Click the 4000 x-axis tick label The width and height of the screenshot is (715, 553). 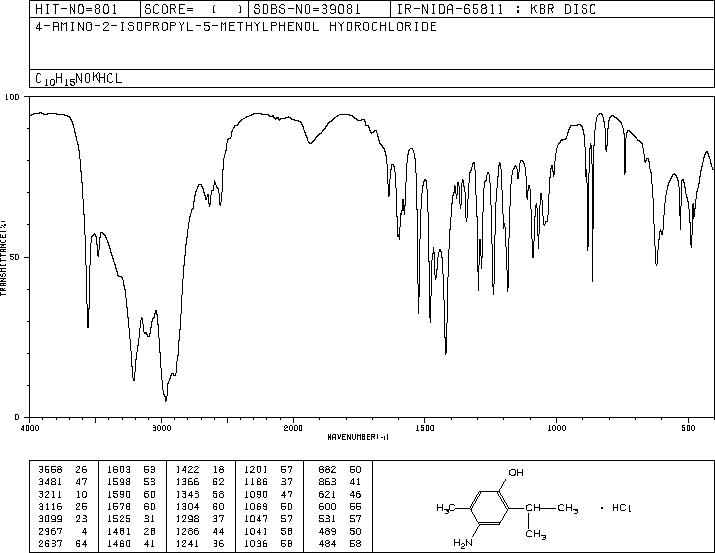tap(30, 428)
